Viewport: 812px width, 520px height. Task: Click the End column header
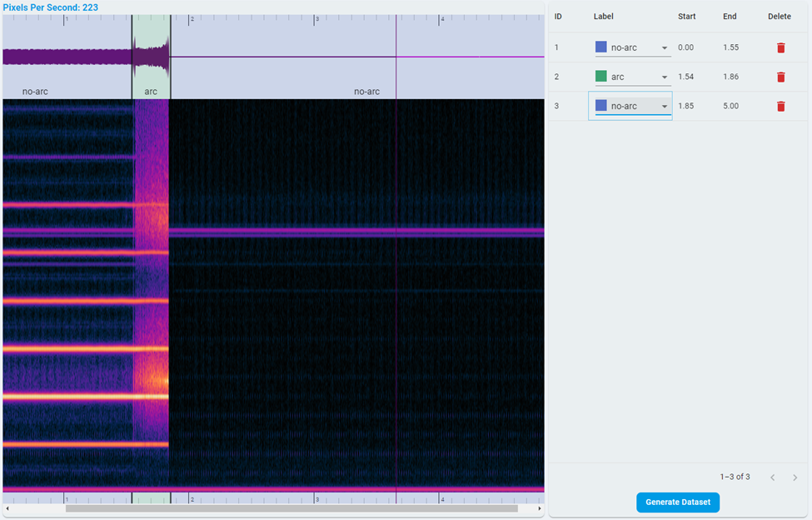click(730, 17)
